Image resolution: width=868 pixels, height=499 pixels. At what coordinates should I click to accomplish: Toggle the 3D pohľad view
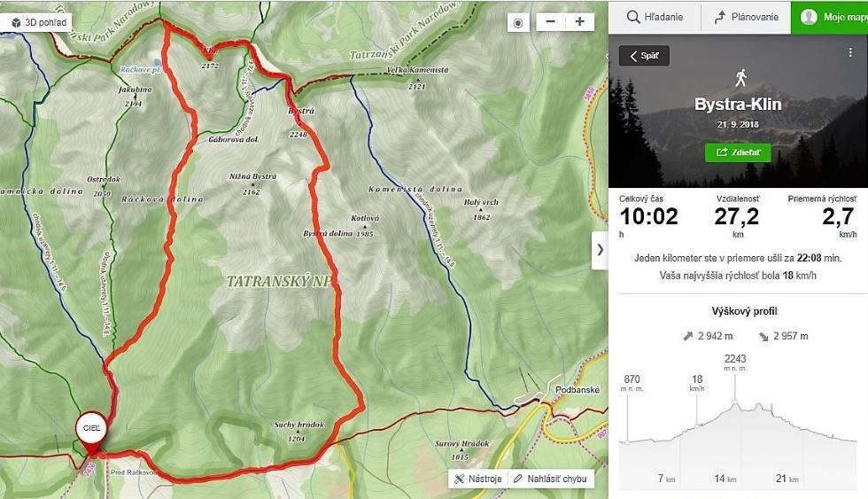39,21
